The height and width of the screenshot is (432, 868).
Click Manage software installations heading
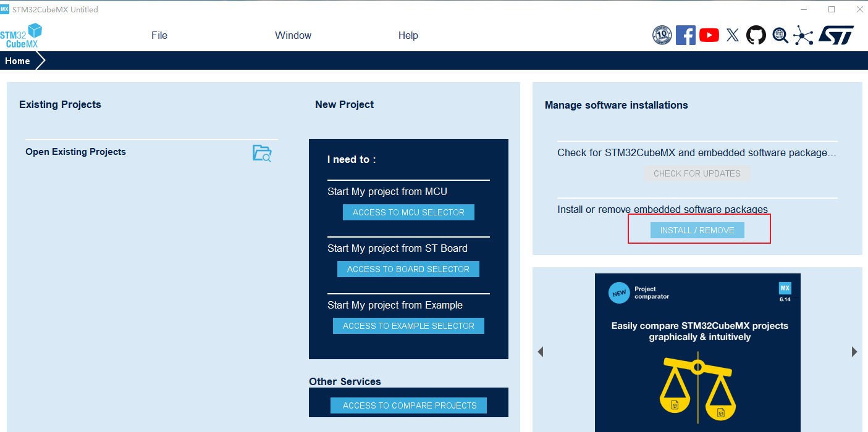pyautogui.click(x=616, y=105)
